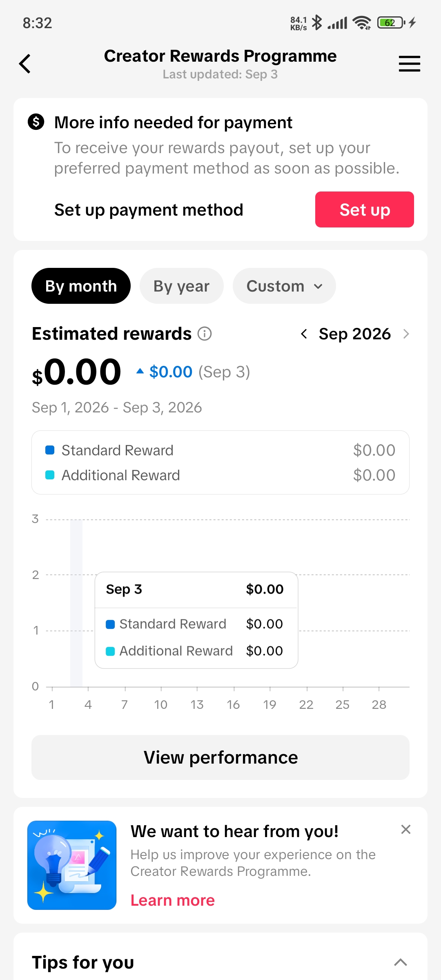Tap the Estimated rewards info icon

205,334
